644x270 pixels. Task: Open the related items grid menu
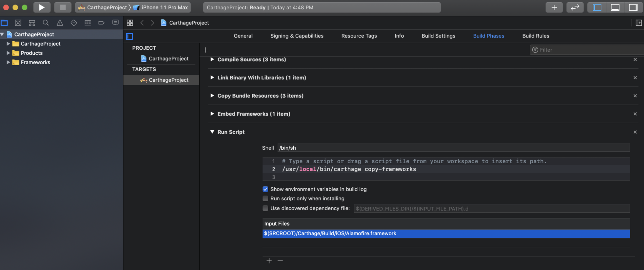pyautogui.click(x=130, y=23)
